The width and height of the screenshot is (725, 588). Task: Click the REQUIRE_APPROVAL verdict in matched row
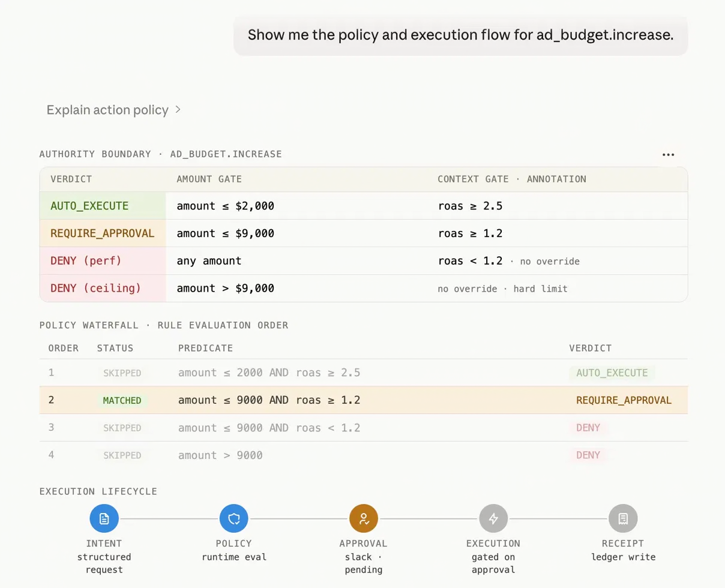pyautogui.click(x=624, y=400)
